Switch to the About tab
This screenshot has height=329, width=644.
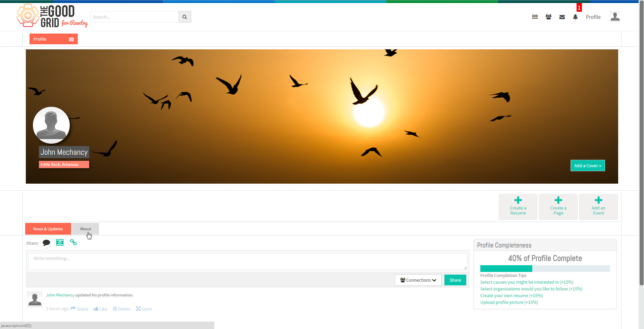pos(85,229)
